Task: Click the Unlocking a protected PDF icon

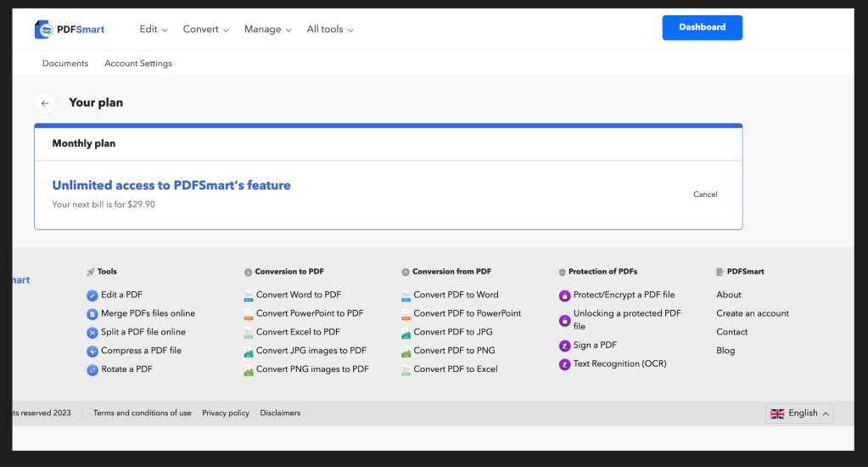Action: coord(564,320)
